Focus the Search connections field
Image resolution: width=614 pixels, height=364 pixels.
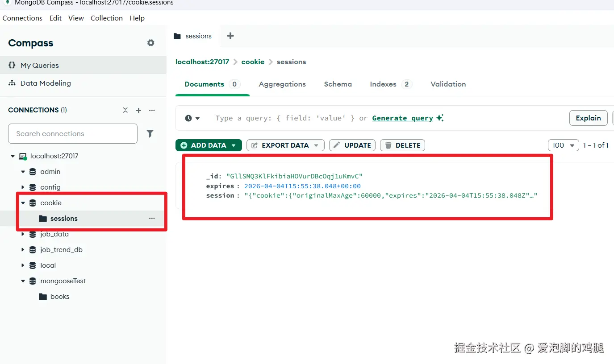pyautogui.click(x=73, y=133)
